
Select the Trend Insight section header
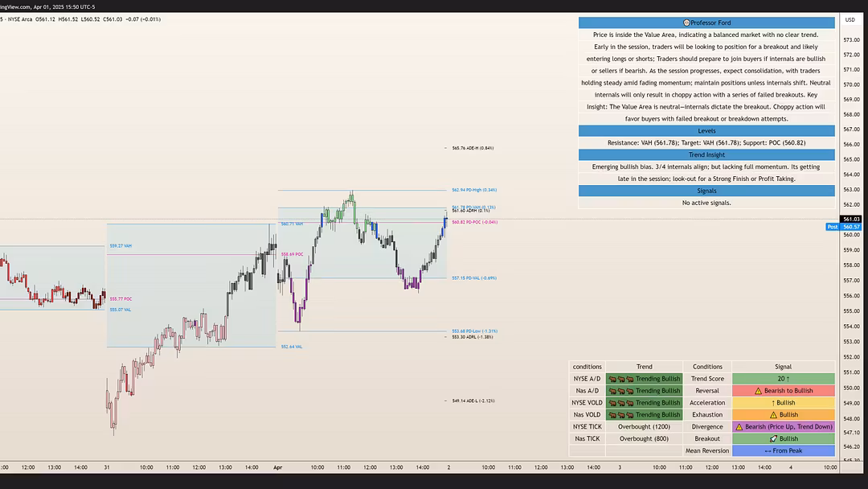click(706, 154)
